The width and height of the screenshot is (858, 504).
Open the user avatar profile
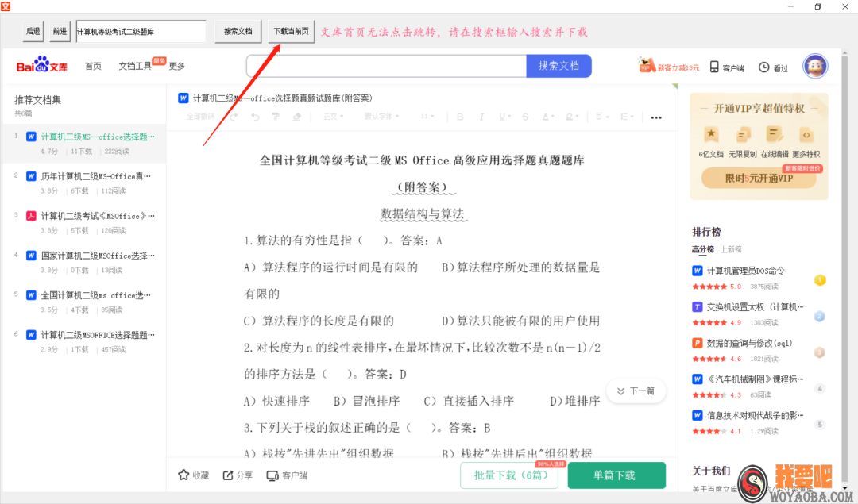point(815,67)
